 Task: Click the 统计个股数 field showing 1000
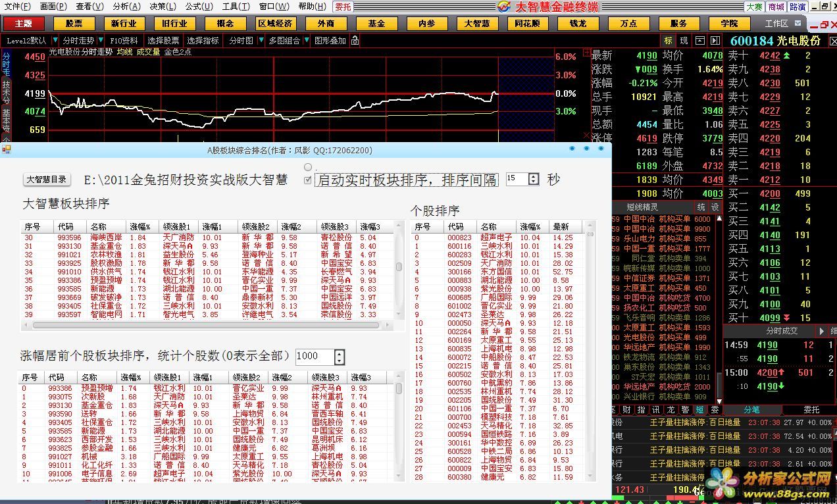coord(315,357)
